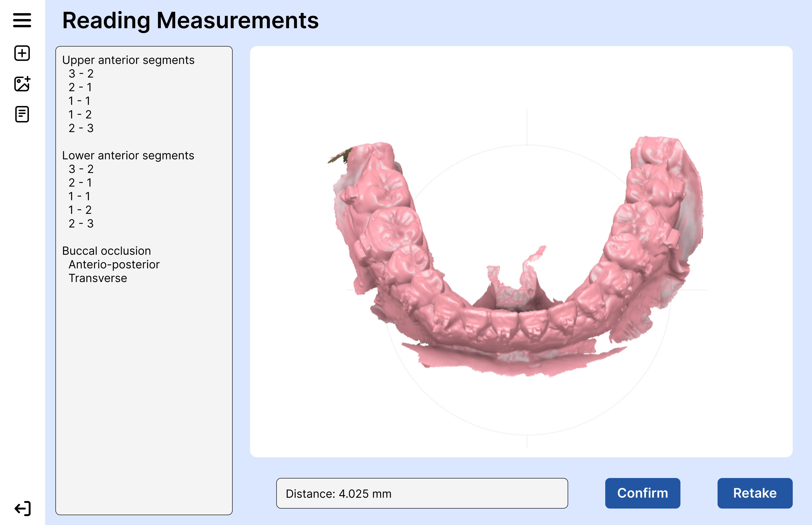This screenshot has width=812, height=525.
Task: Open the hamburger menu
Action: pyautogui.click(x=22, y=20)
